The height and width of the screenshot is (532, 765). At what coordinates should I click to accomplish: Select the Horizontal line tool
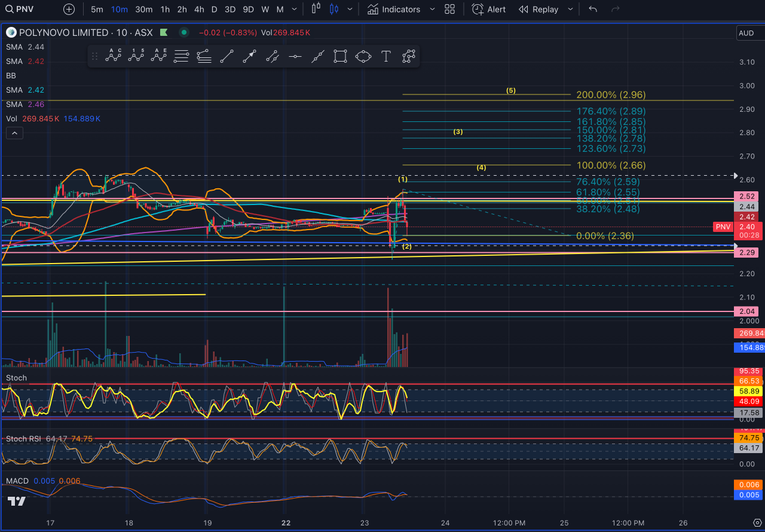295,56
